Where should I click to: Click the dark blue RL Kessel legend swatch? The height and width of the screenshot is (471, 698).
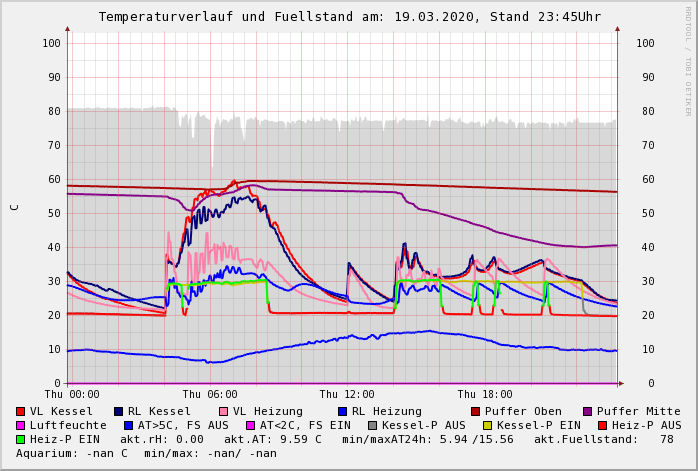(118, 411)
